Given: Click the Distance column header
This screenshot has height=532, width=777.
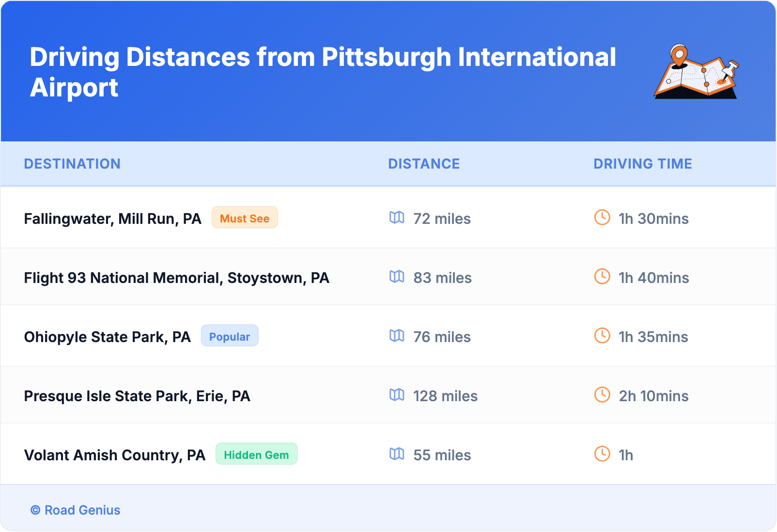Looking at the screenshot, I should 424,164.
